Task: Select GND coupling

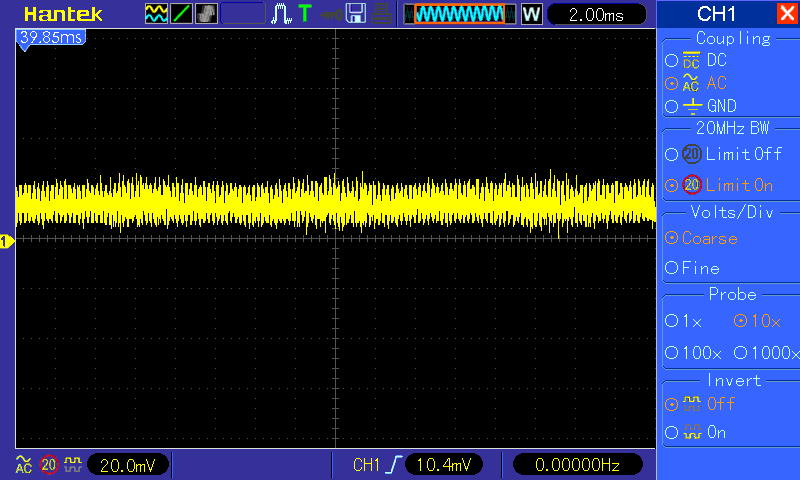Action: (x=701, y=106)
